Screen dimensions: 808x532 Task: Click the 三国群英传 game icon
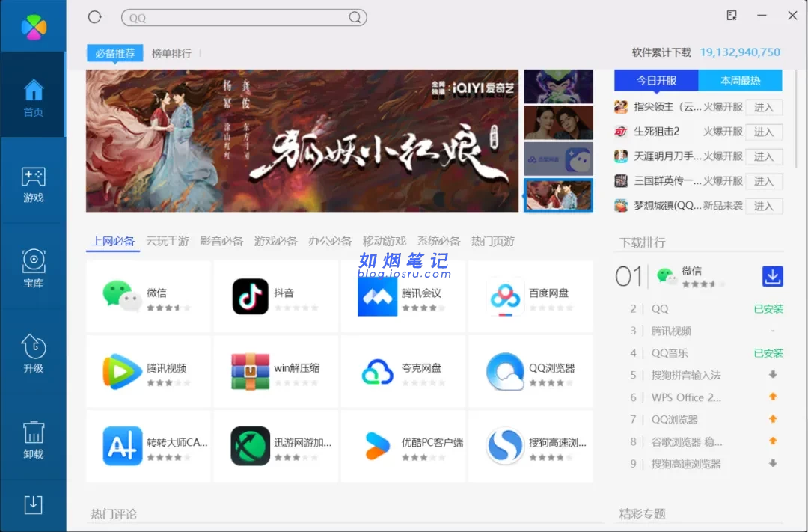click(x=621, y=182)
